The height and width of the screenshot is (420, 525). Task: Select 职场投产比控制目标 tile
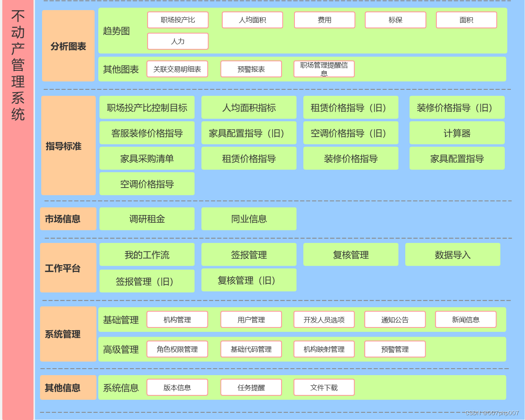tap(147, 108)
